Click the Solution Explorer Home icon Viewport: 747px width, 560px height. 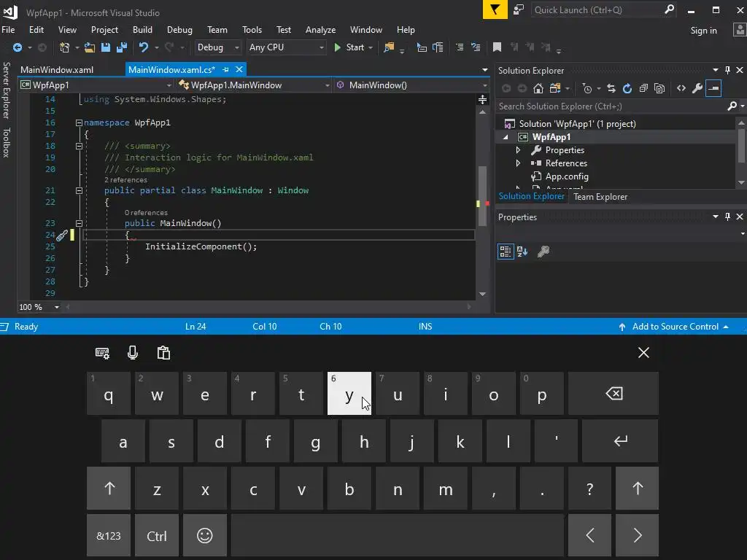tap(538, 88)
